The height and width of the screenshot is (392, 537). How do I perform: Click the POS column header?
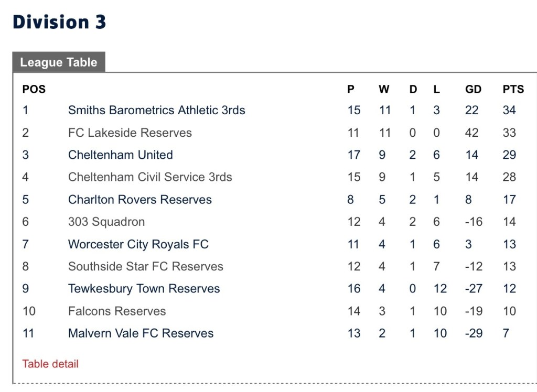pos(34,89)
